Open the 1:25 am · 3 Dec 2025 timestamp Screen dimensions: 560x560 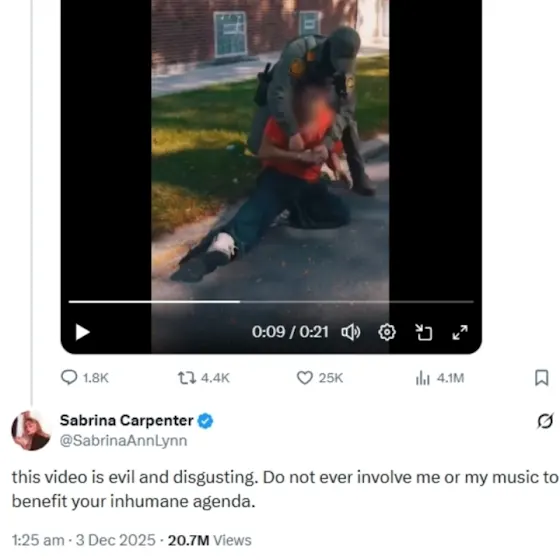coord(84,540)
